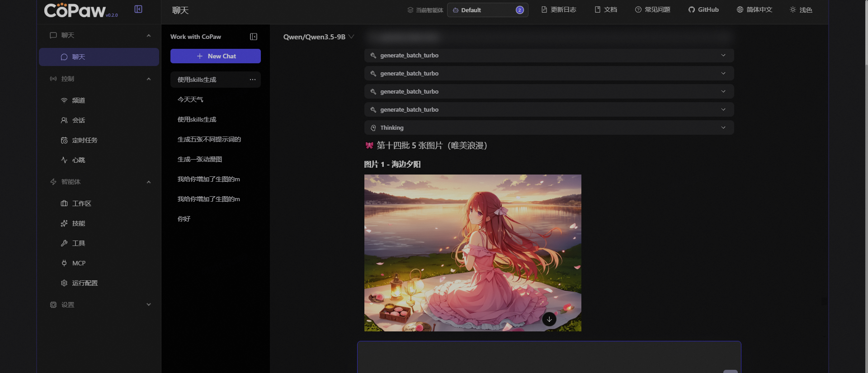Open 更新日志 changelog
The image size is (868, 373).
(x=559, y=9)
